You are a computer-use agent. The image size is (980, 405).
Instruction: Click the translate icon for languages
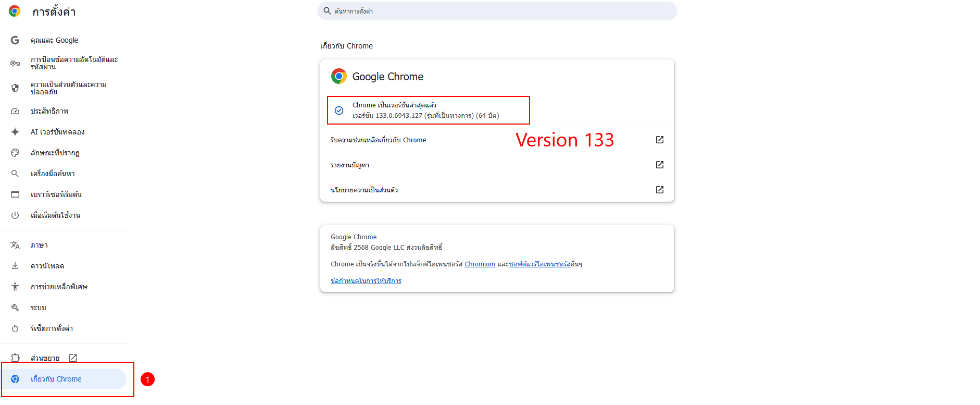click(15, 245)
